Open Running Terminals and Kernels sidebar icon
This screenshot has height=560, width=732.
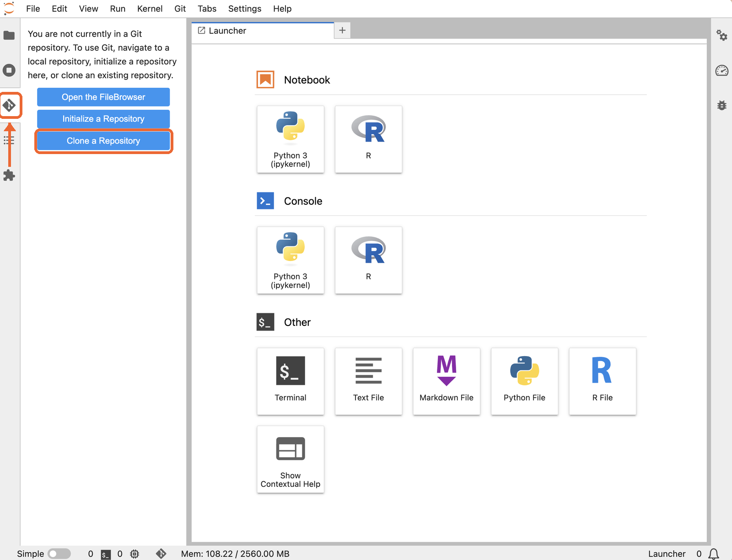click(9, 70)
